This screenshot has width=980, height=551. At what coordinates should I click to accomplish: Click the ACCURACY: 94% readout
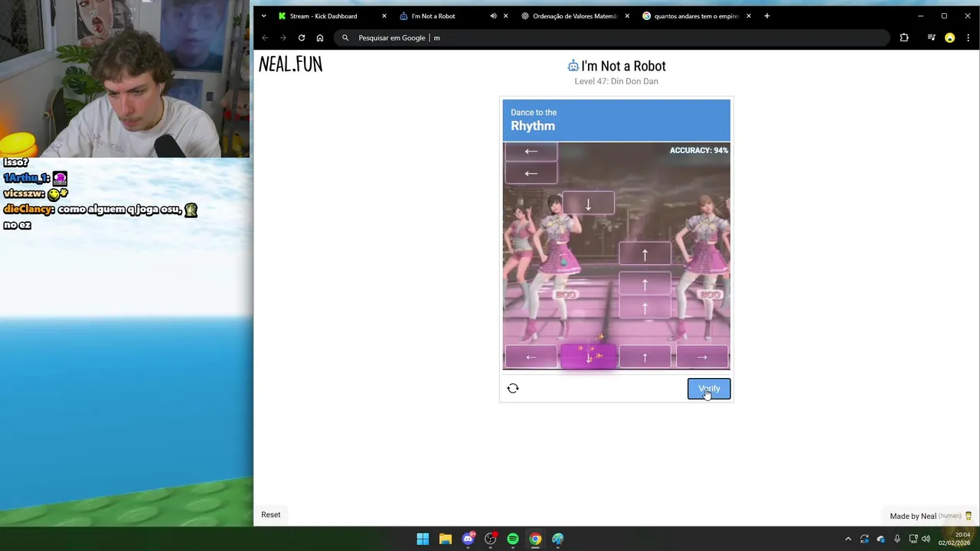click(x=699, y=150)
